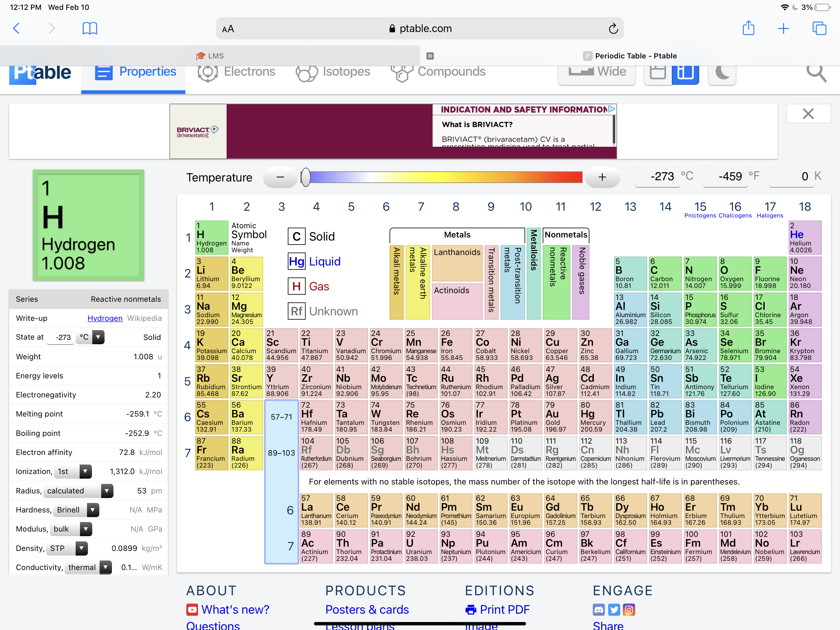The image size is (840, 630).
Task: Open the Hydrogen write-up link
Action: click(x=105, y=318)
